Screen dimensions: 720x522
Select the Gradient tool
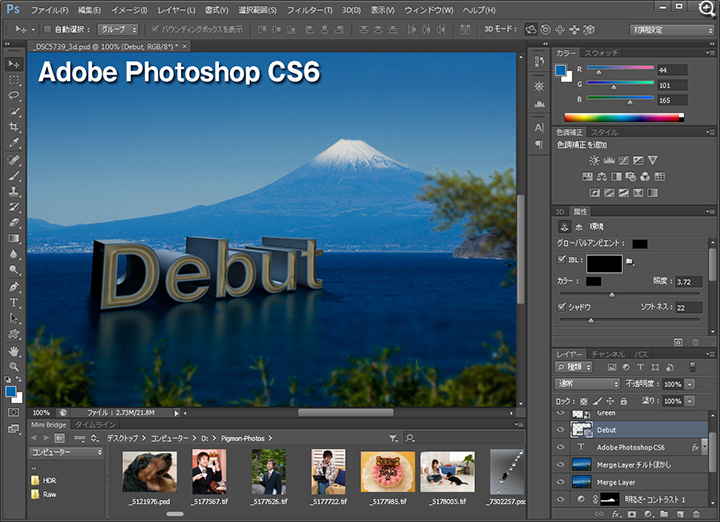[x=14, y=238]
